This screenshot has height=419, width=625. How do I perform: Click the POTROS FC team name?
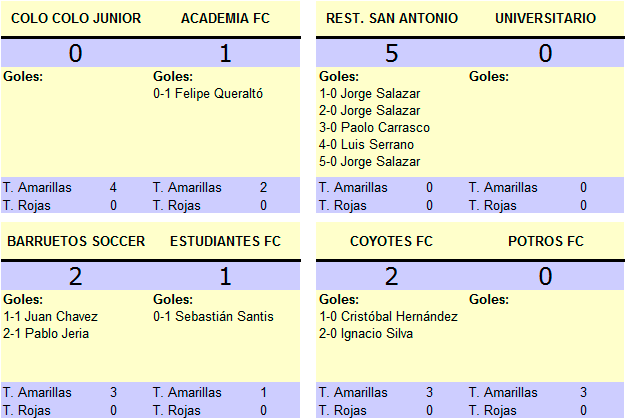point(546,242)
